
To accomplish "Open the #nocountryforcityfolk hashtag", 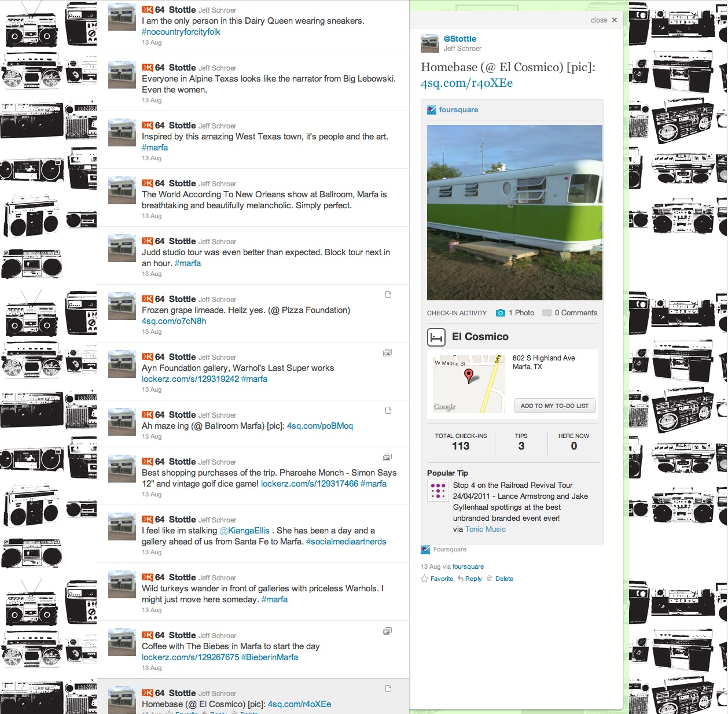I will pos(181,32).
